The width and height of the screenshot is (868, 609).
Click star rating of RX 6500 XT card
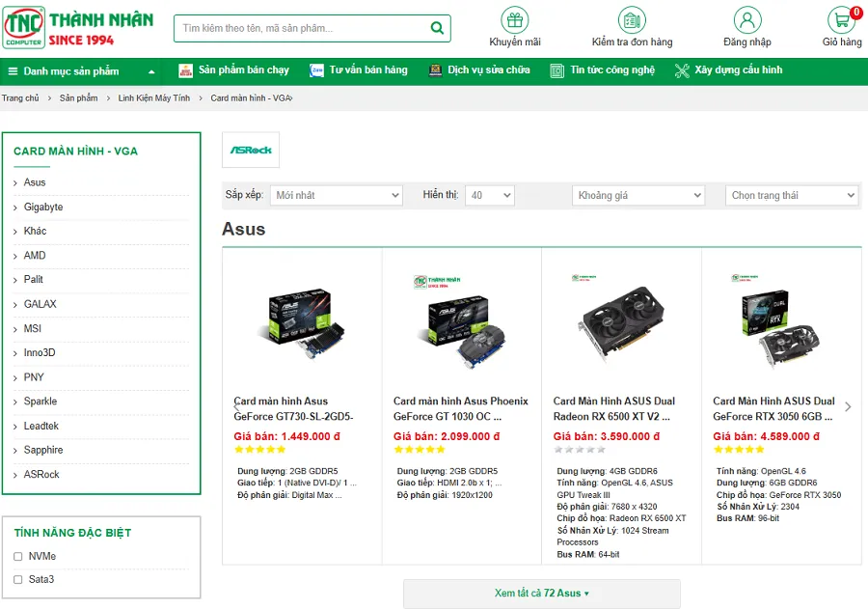pos(579,449)
